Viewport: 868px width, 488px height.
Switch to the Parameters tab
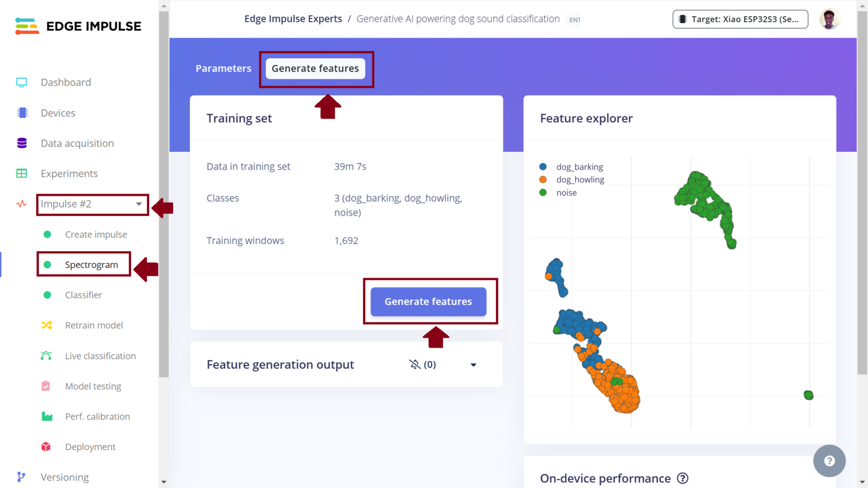(224, 68)
